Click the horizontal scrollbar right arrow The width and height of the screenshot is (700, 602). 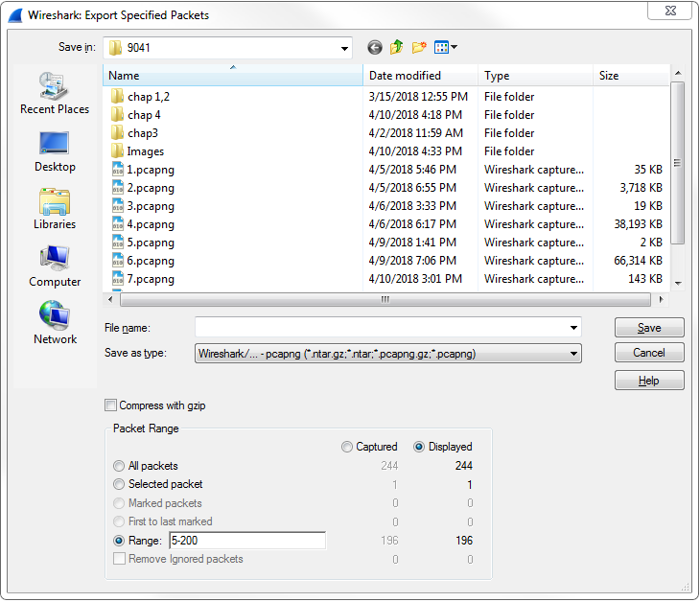661,299
